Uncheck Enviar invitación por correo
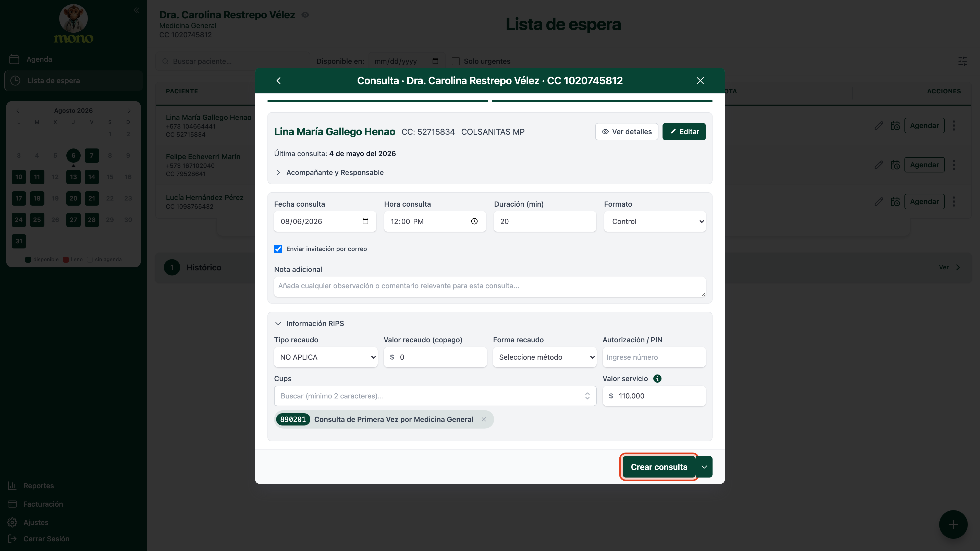This screenshot has height=551, width=980. point(278,249)
